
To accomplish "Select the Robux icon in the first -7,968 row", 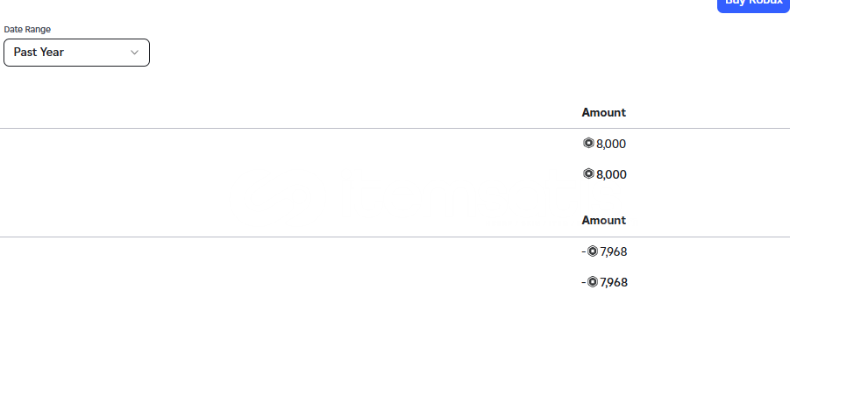I will [593, 251].
